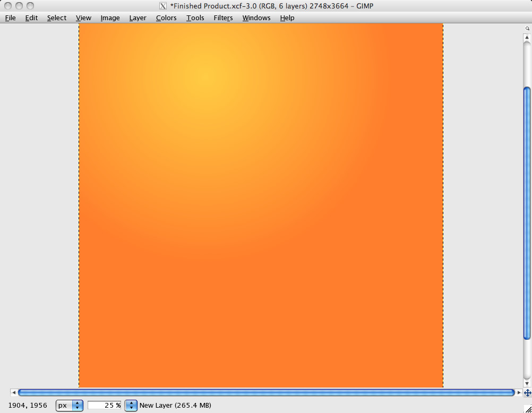This screenshot has height=413, width=532.
Task: Open the File menu
Action: (x=10, y=18)
